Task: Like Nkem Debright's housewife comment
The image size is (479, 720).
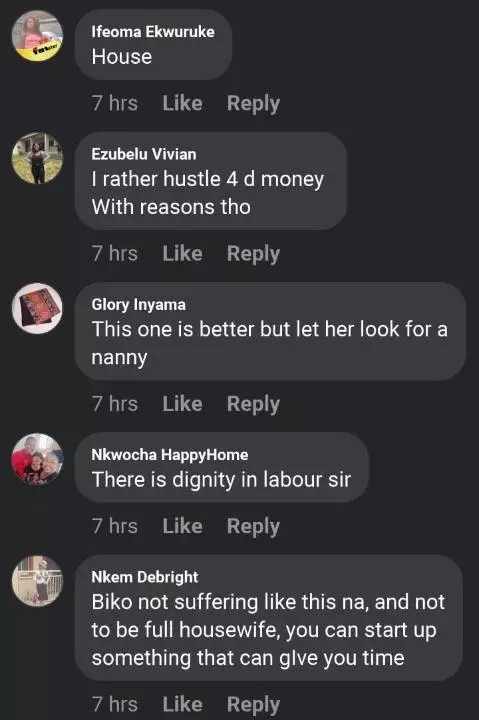Action: [182, 704]
